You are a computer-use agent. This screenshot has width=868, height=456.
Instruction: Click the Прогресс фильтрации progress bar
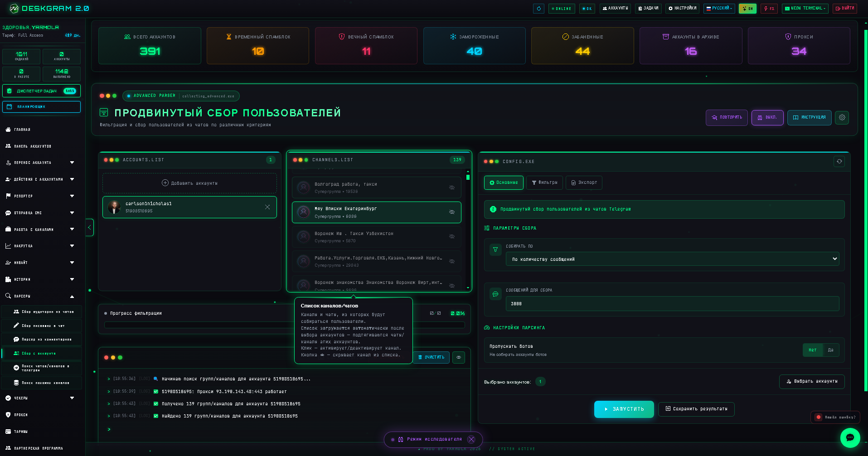284,325
